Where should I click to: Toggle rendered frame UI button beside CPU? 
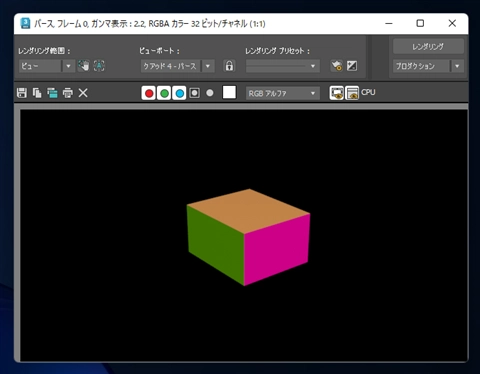pos(352,93)
